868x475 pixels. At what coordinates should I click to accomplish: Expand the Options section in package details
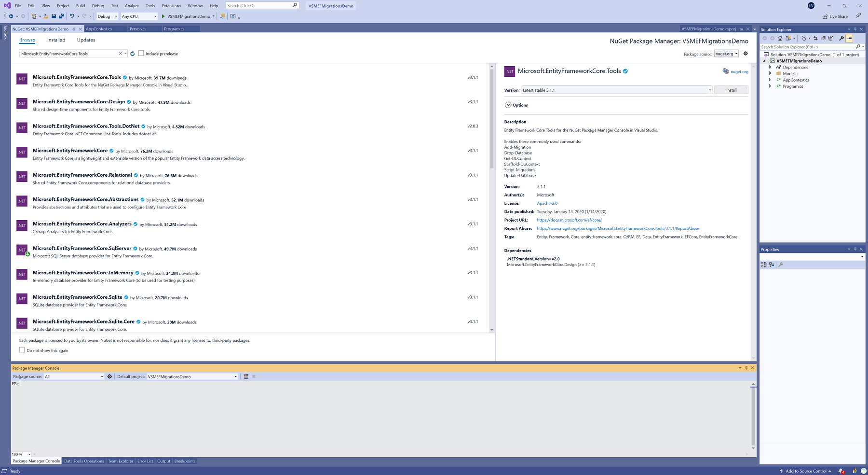[508, 105]
